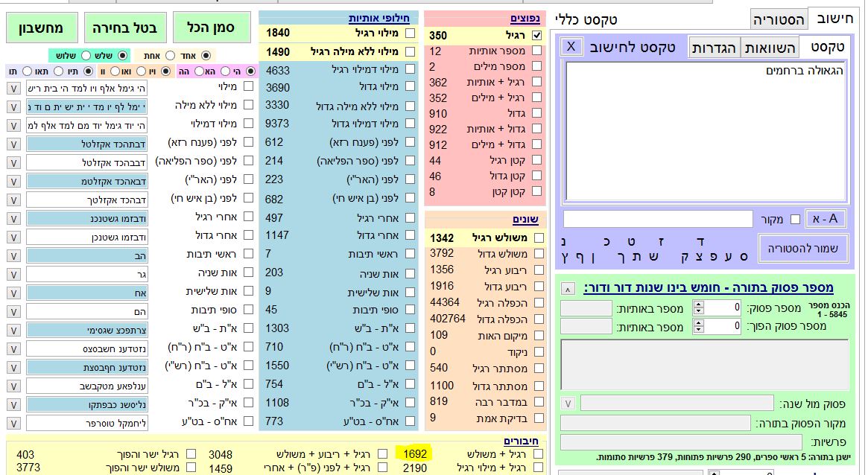This screenshot has width=868, height=475.
Task: Increment the מספר פסוק spinner value
Action: 698,304
